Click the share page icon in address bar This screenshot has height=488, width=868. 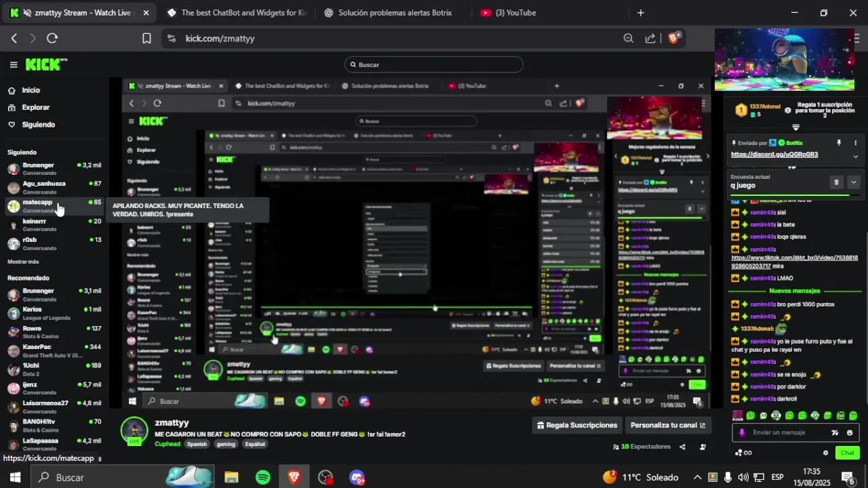(x=650, y=39)
